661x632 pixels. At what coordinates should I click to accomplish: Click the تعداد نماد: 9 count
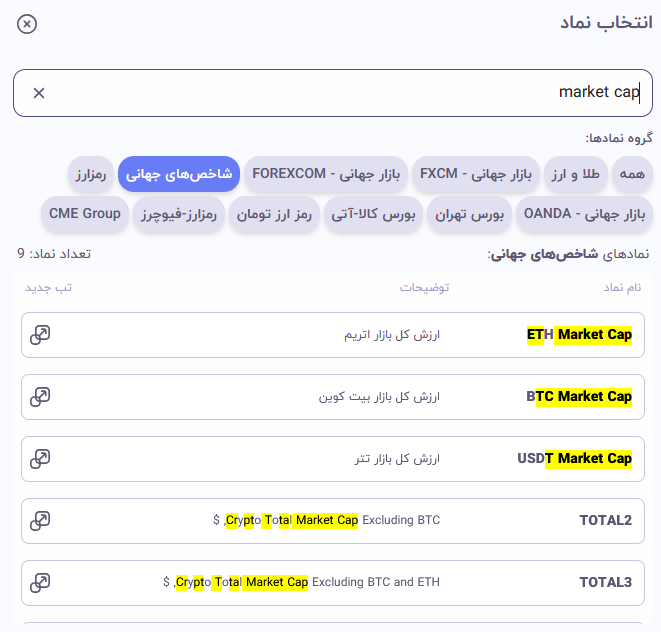[54, 253]
